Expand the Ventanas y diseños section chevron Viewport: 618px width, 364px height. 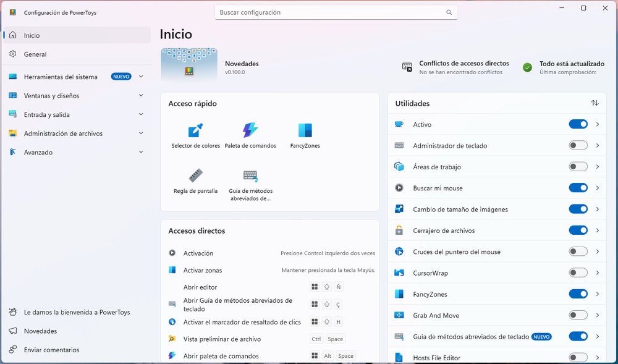pyautogui.click(x=141, y=95)
